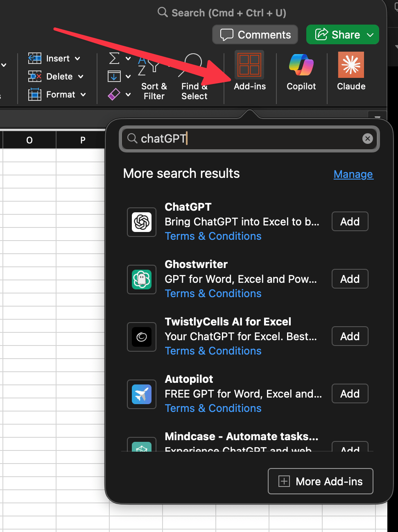This screenshot has height=532, width=398.
Task: Expand the Format dropdown arrow
Action: [x=83, y=95]
